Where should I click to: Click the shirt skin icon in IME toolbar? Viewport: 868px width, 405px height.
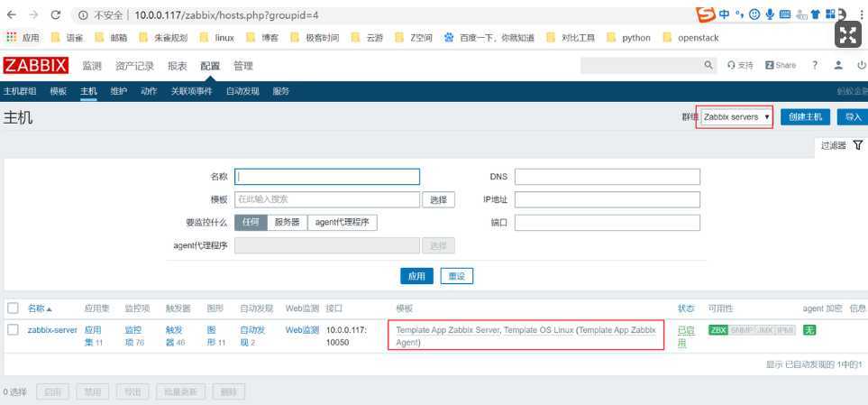pos(815,14)
